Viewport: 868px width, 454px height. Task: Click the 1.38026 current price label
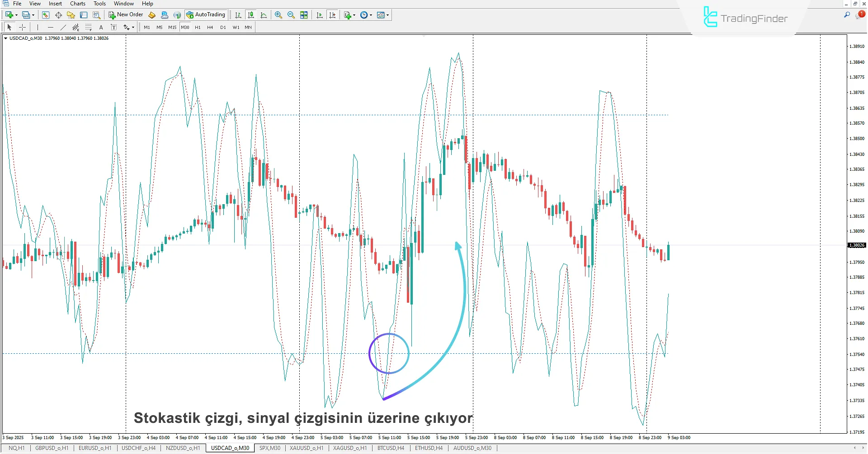[856, 245]
